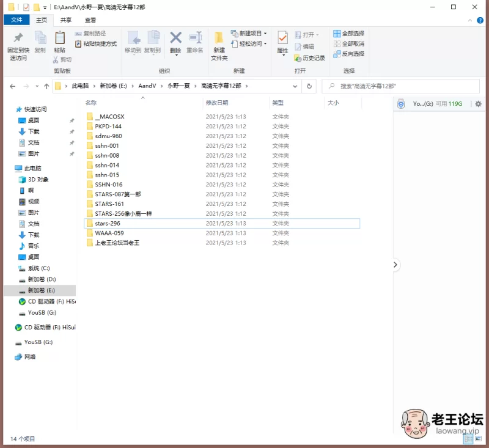Click Select none in the ribbon
489x448 pixels.
pyautogui.click(x=348, y=43)
